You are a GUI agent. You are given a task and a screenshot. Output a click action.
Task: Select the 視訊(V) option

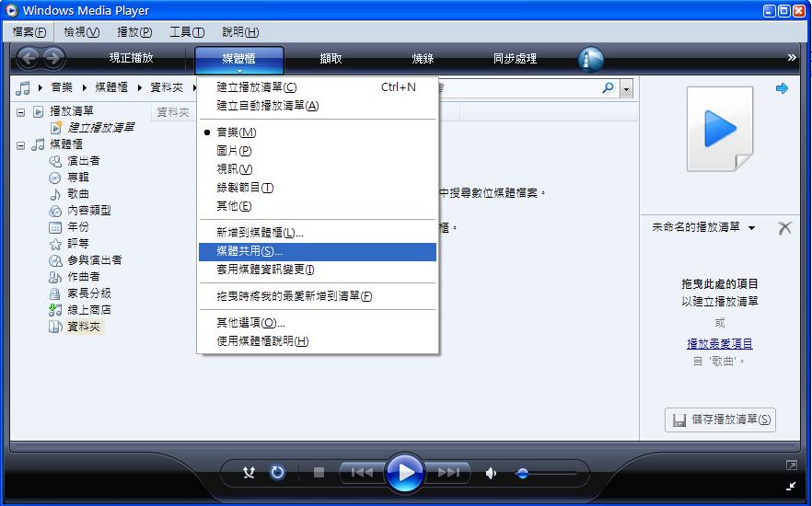tap(318, 169)
